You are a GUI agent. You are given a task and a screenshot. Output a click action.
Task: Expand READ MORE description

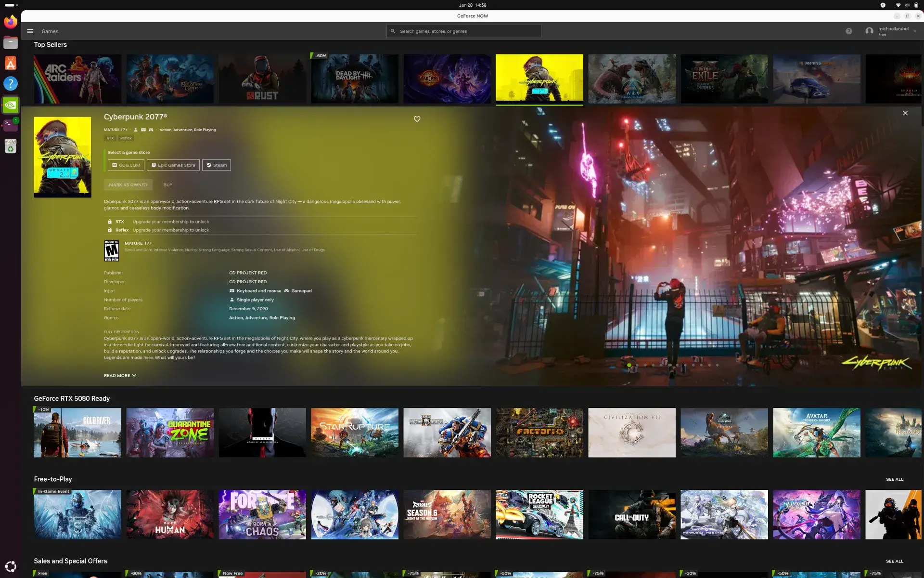(120, 376)
